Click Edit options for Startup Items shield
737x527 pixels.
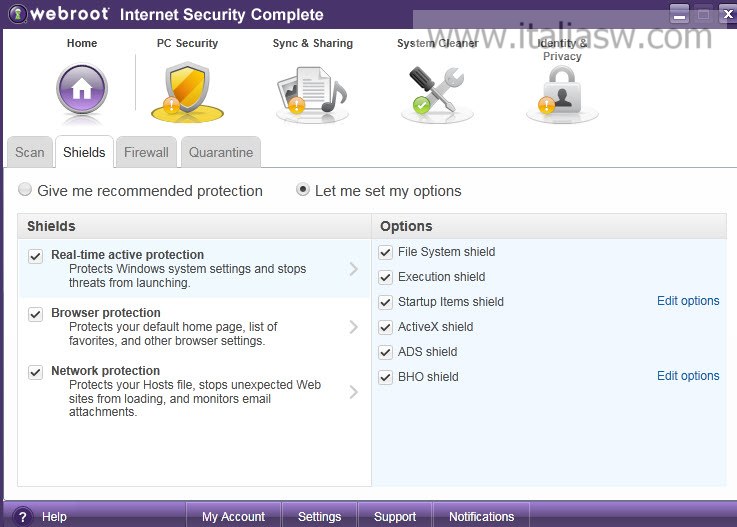click(x=688, y=301)
